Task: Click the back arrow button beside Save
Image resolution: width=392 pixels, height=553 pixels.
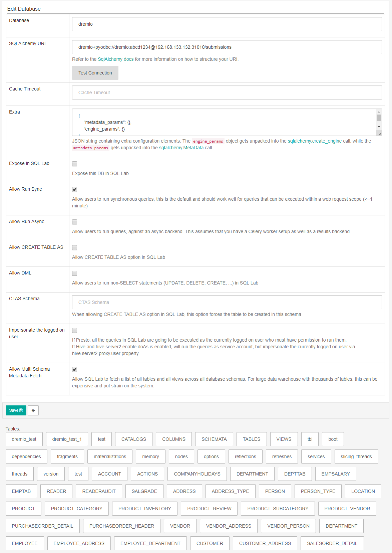Action: tap(33, 410)
